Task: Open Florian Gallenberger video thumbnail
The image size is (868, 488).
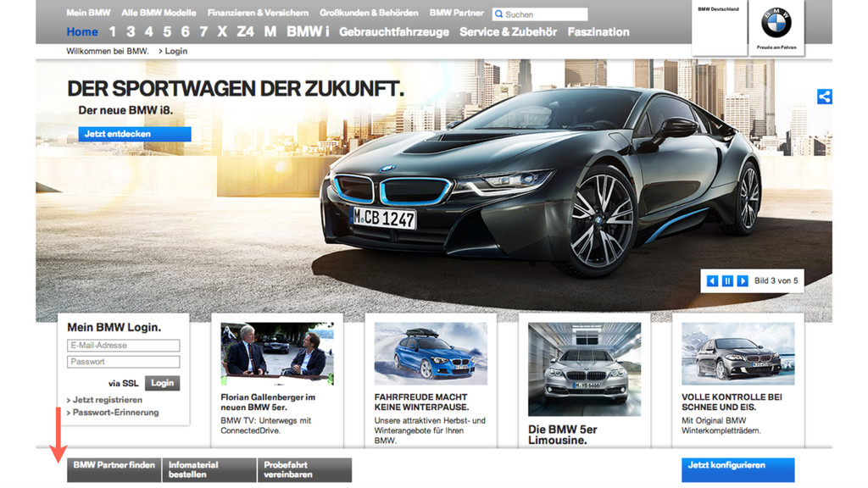Action: click(x=277, y=354)
